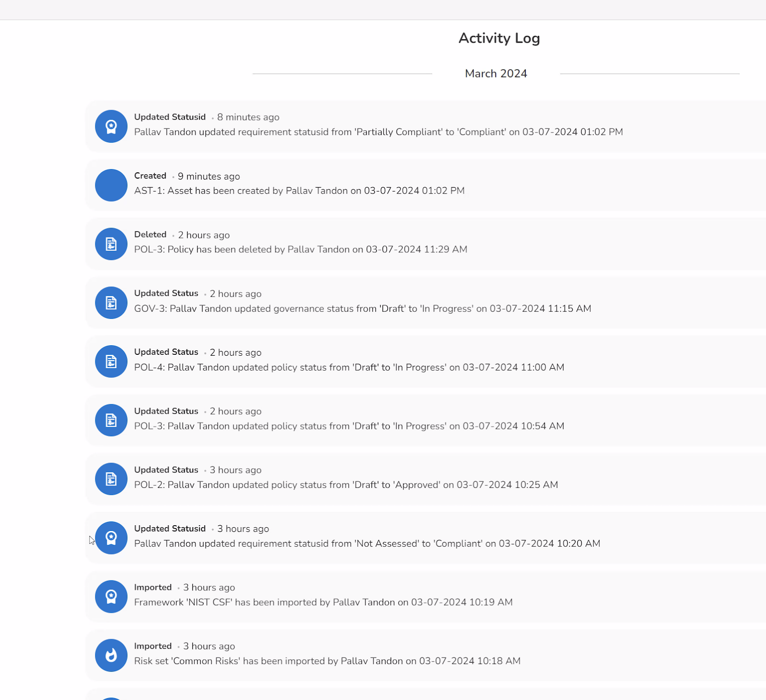Viewport: 766px width, 700px height.
Task: Click the 'AST-1: Asset has been created' text
Action: coord(299,191)
